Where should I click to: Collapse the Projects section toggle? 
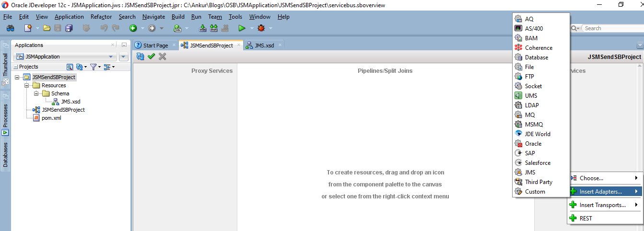16,67
